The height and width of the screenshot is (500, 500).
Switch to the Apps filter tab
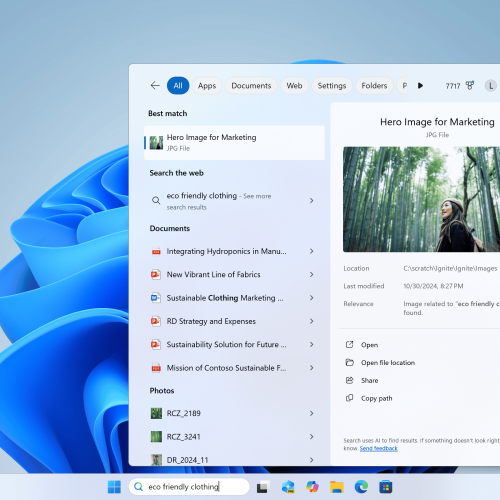point(207,86)
